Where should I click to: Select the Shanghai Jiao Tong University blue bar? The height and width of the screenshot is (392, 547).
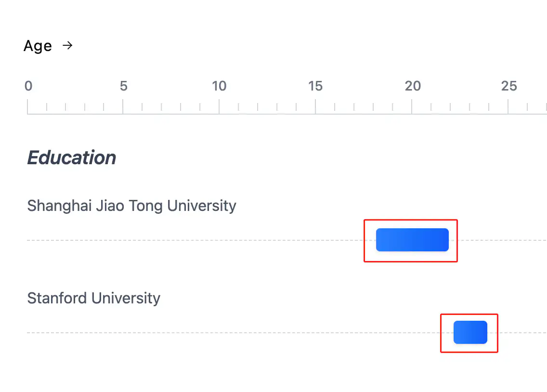412,240
